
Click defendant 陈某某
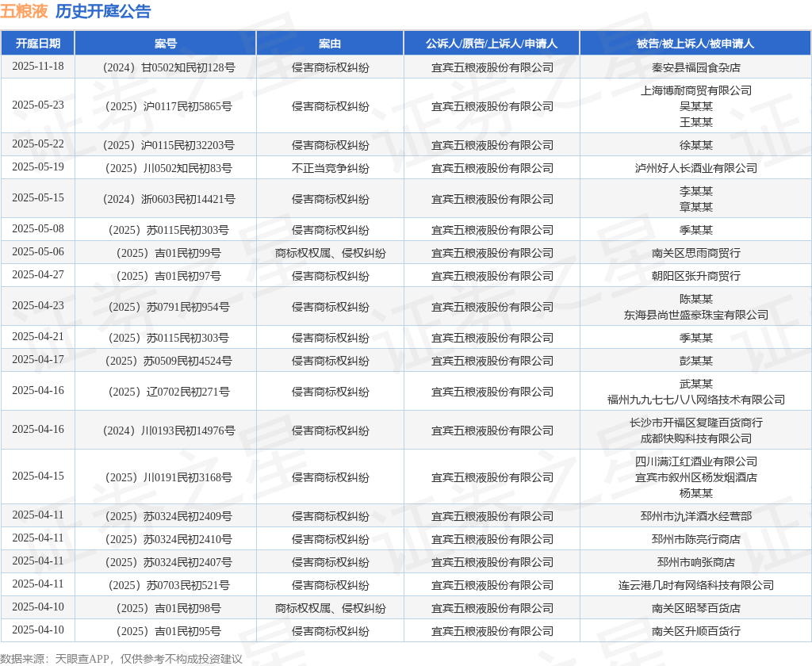pyautogui.click(x=696, y=299)
